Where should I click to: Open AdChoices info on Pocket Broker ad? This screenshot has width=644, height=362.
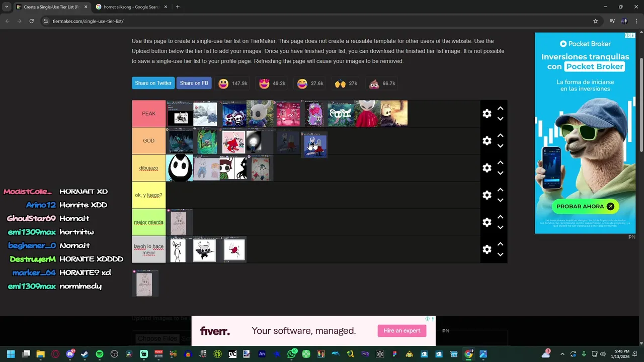point(627,36)
